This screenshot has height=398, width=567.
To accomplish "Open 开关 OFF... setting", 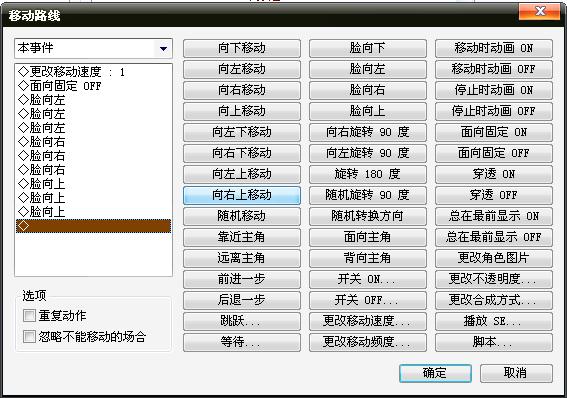I will coord(368,300).
